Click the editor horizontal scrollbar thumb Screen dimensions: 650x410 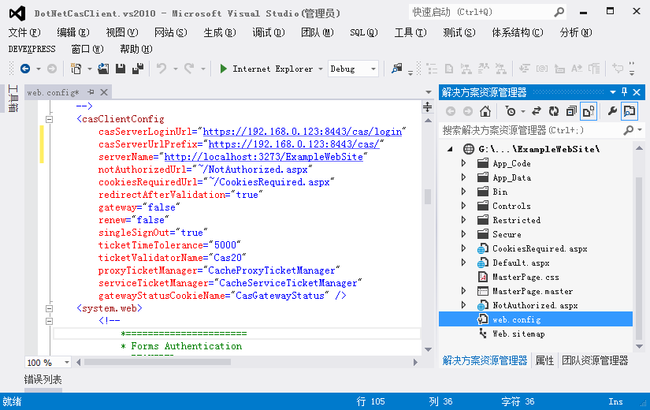(157, 362)
